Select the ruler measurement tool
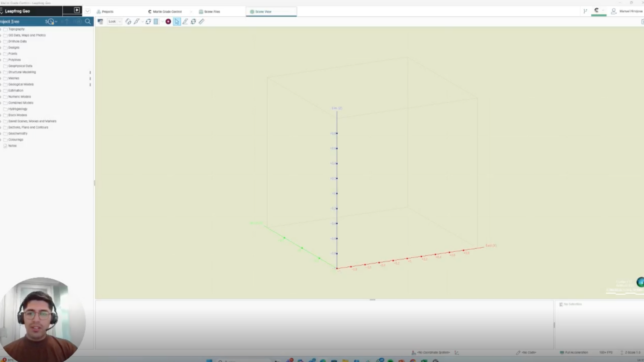Viewport: 644px width, 362px height. (202, 21)
